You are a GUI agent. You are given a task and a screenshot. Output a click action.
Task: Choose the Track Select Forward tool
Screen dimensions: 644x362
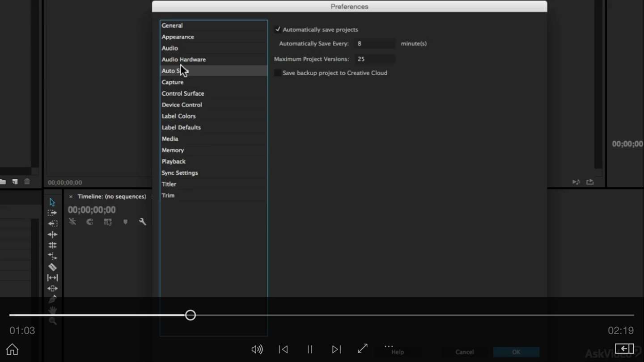(52, 213)
